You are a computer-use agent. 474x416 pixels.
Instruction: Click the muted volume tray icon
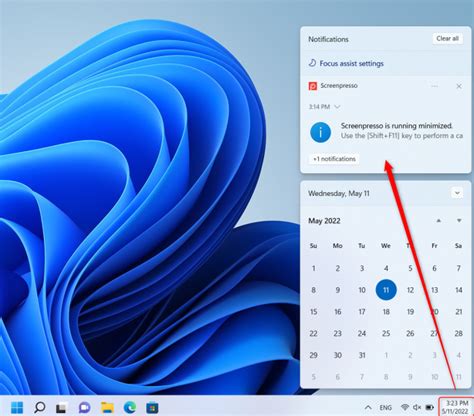coord(417,407)
